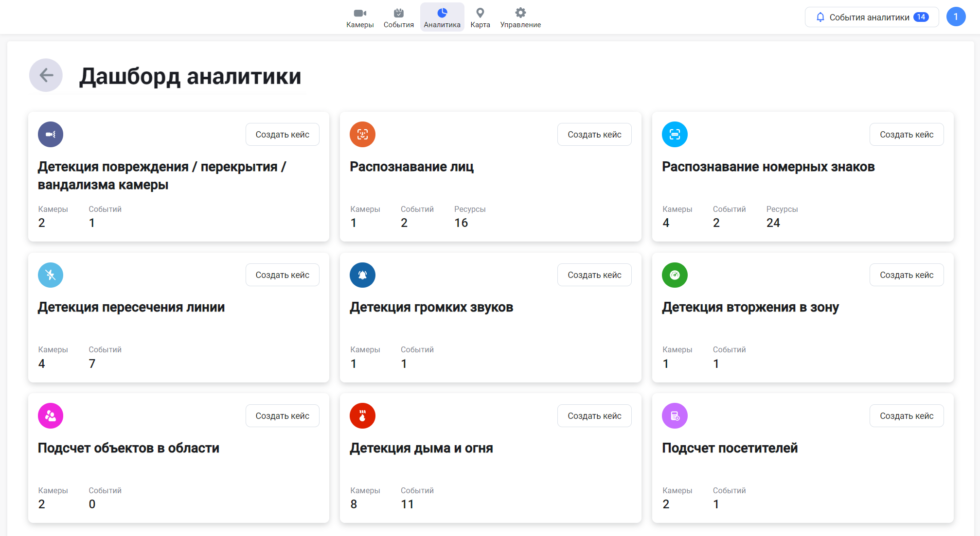Switch to the События tab
The image size is (980, 536).
(398, 17)
